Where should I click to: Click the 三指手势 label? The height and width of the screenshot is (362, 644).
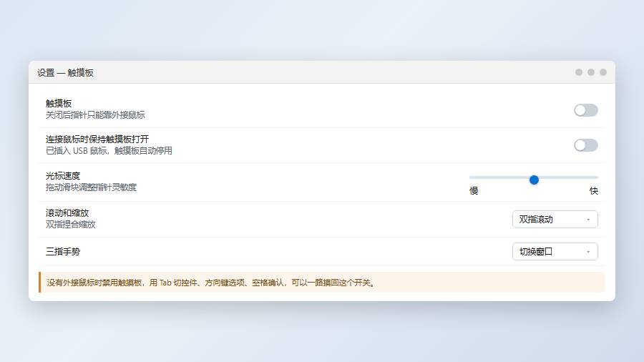63,252
